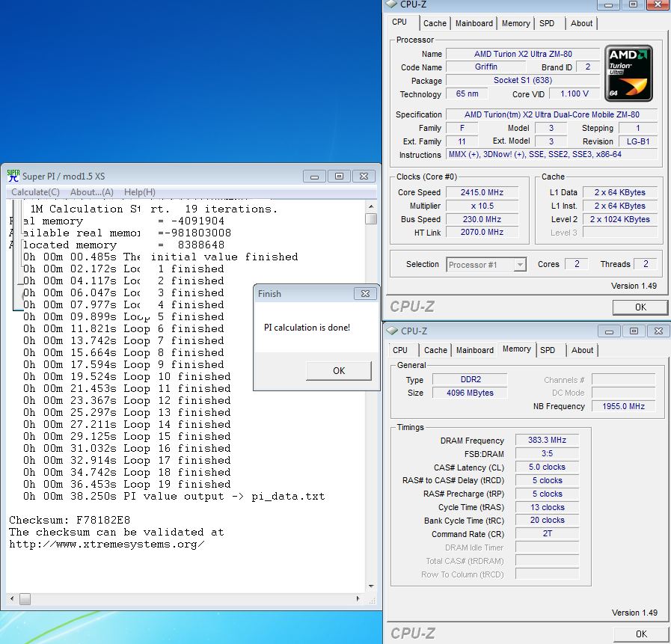
Task: Close the lower CPU-Z Memory window
Action: coord(658,331)
